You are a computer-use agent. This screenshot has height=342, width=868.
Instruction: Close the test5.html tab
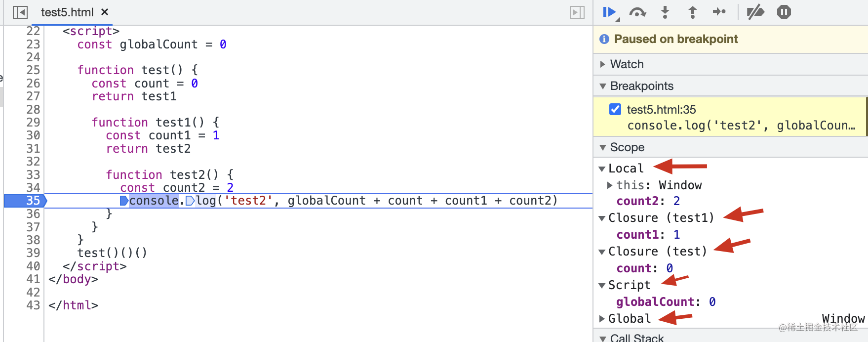[105, 12]
